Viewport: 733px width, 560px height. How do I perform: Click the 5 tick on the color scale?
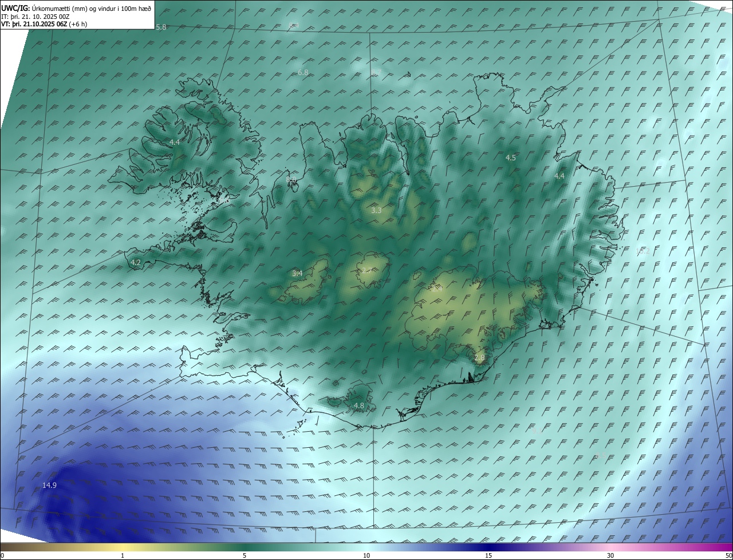245,555
